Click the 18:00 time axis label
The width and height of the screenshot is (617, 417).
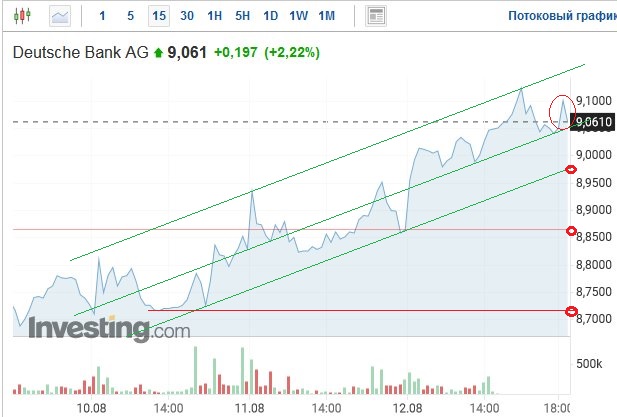[x=557, y=408]
